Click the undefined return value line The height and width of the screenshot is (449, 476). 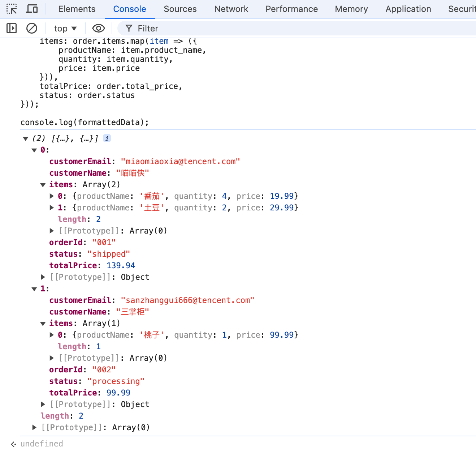point(42,444)
